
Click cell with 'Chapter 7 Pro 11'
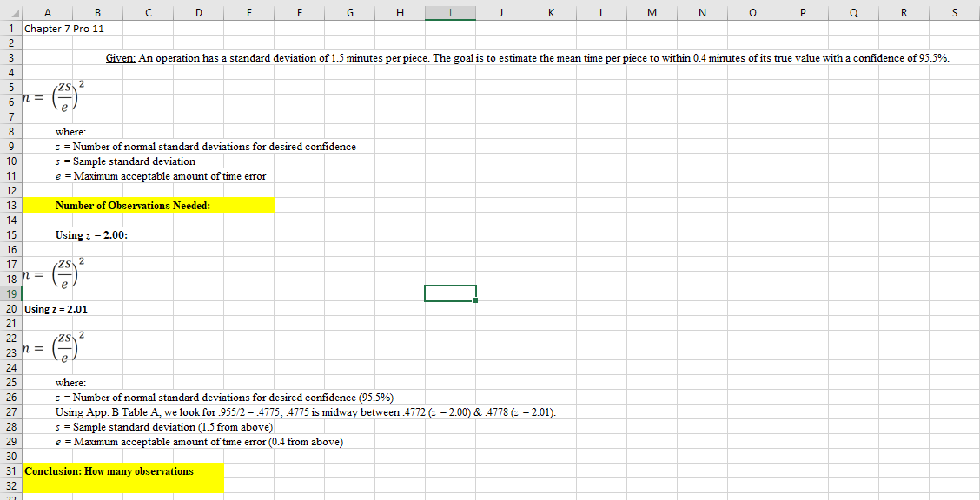point(63,29)
